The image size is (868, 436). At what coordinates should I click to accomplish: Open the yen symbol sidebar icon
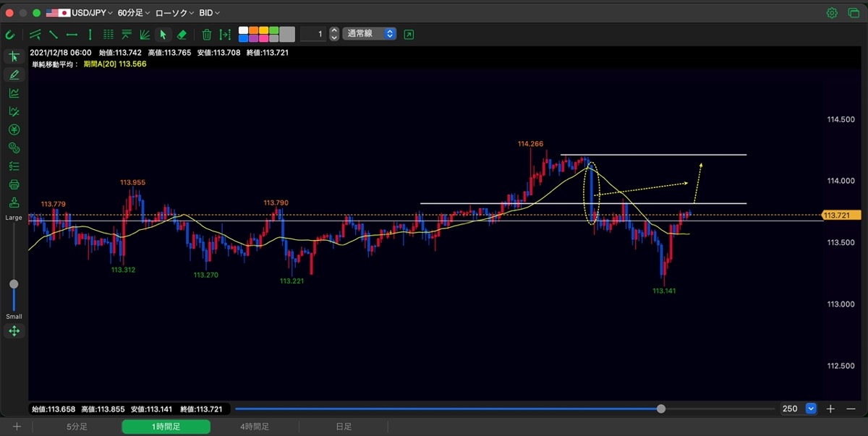14,129
